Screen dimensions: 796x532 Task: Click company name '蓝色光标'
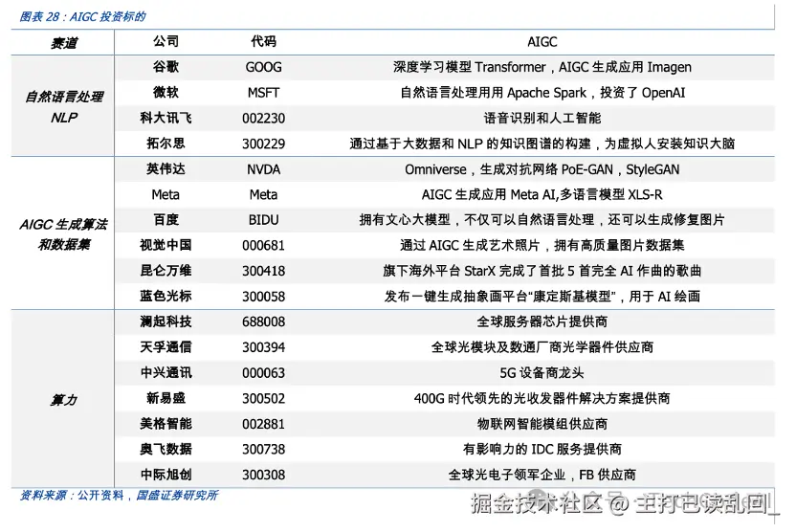coord(166,296)
